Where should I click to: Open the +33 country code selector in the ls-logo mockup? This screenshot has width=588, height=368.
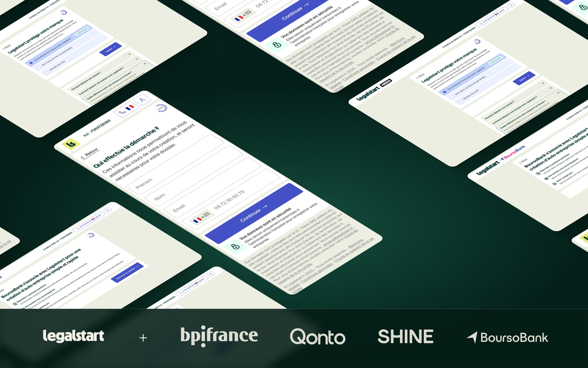pyautogui.click(x=201, y=217)
